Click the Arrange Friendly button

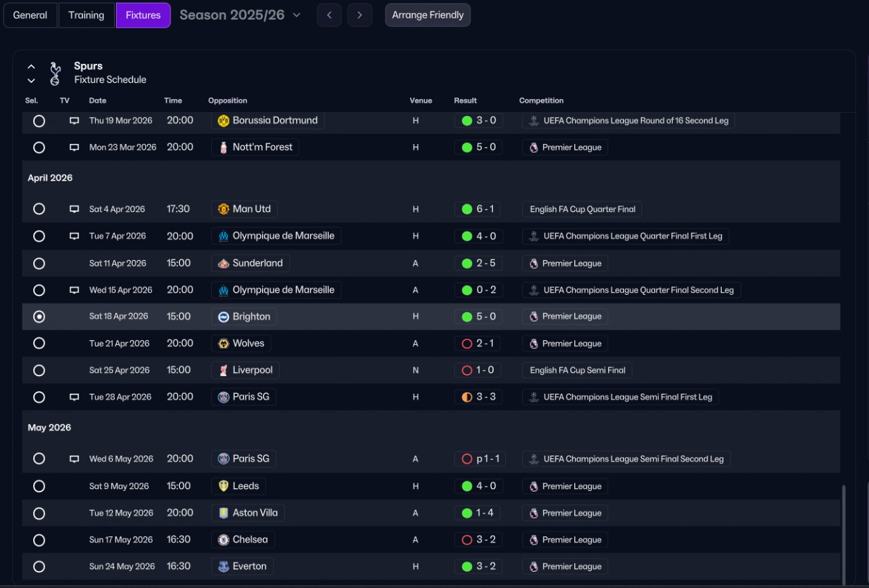pyautogui.click(x=428, y=15)
